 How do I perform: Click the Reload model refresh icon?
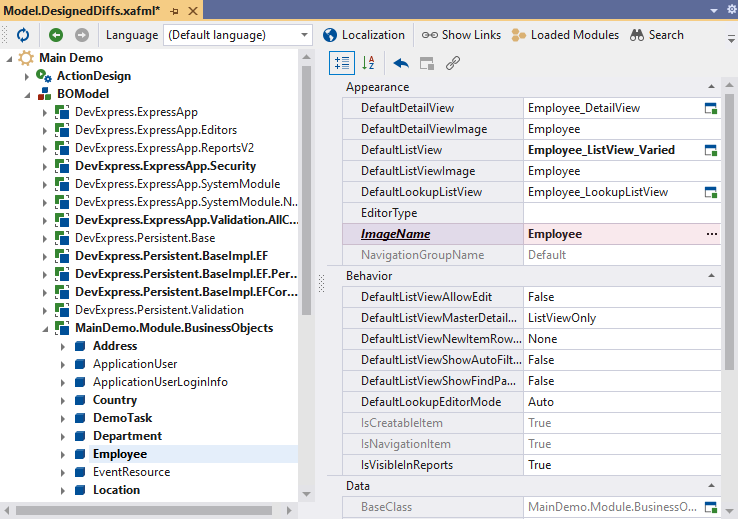click(x=23, y=35)
